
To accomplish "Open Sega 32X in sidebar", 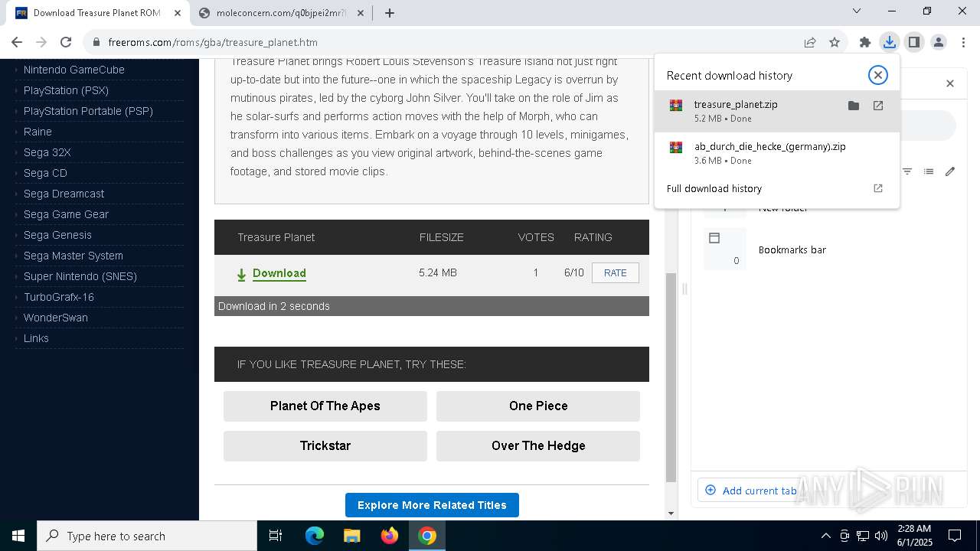I will [x=47, y=152].
